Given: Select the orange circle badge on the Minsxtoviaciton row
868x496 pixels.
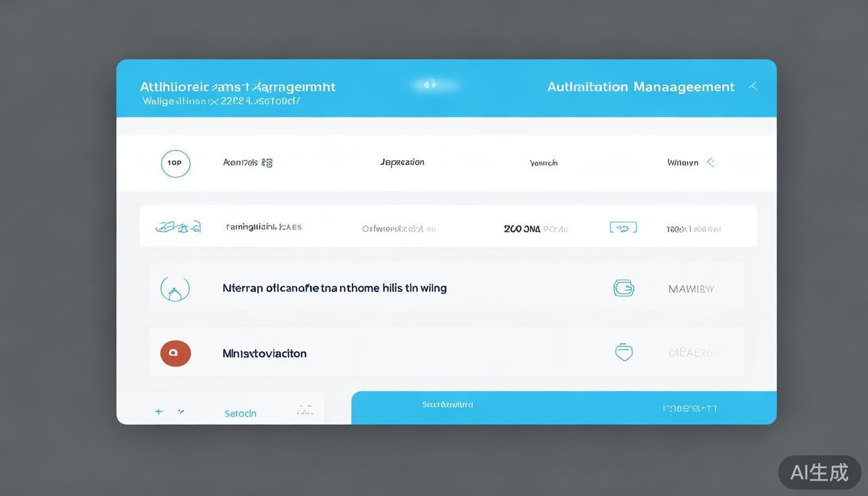Looking at the screenshot, I should 175,353.
